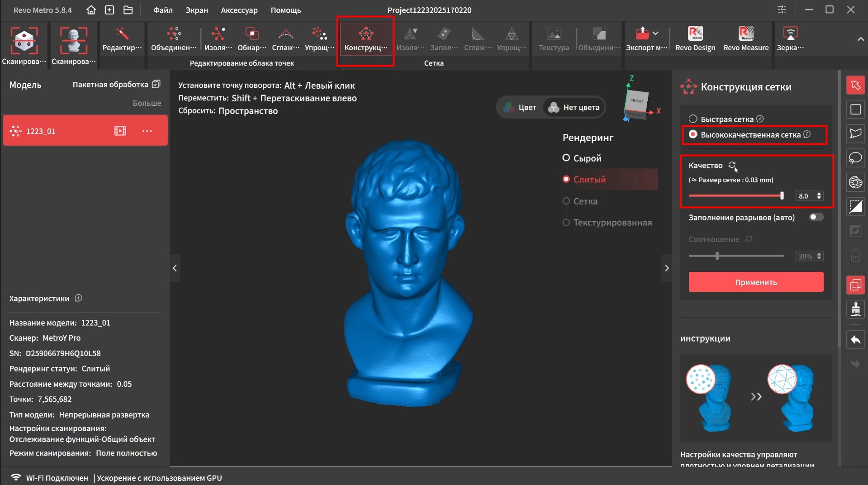
Task: Open the point cloud Сглаж… smoothing tool
Action: (x=285, y=39)
